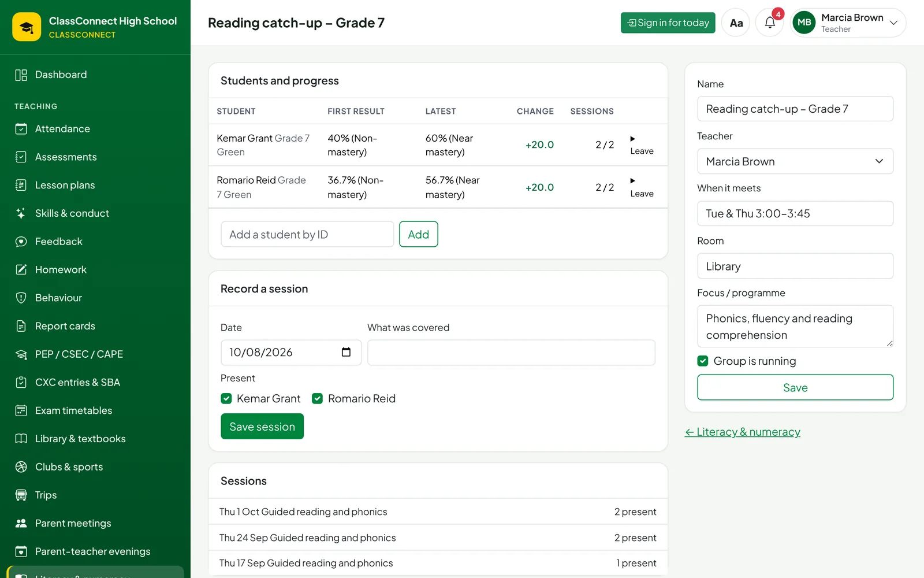Viewport: 924px width, 578px height.
Task: Click the Behaviour shield icon
Action: pos(21,298)
